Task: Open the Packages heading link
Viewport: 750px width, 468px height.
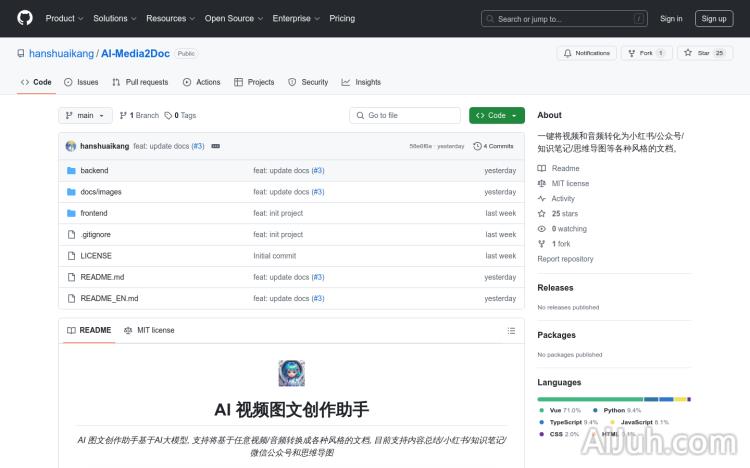Action: point(556,335)
